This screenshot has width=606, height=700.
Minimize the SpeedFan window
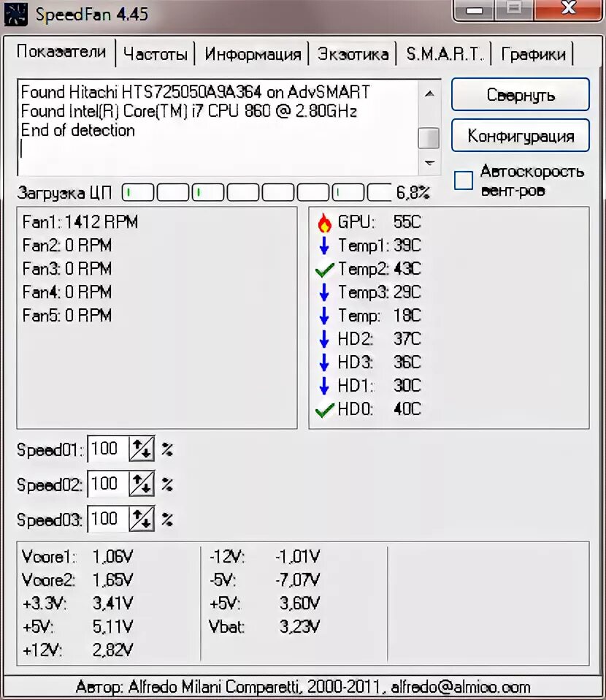(475, 9)
